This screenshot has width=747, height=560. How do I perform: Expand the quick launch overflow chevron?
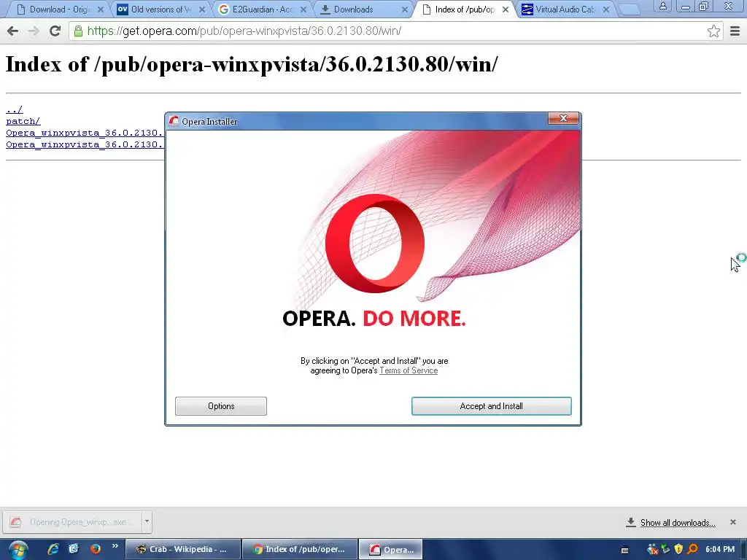pyautogui.click(x=115, y=545)
